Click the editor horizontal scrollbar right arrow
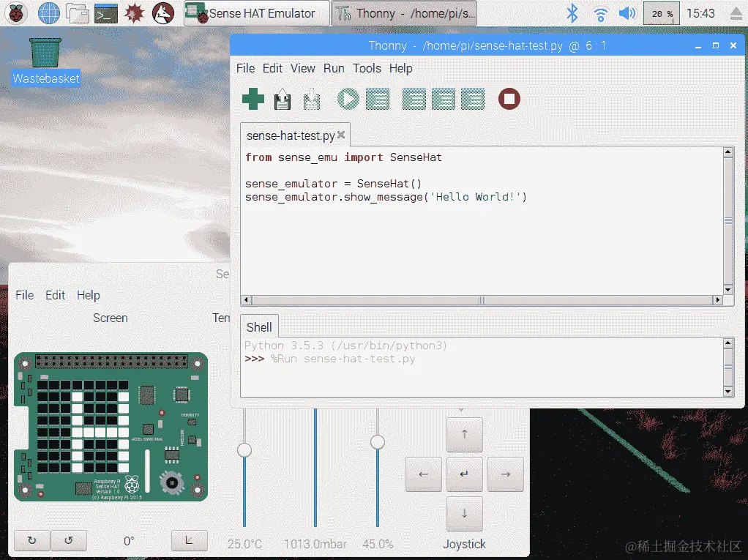Image resolution: width=748 pixels, height=560 pixels. [x=717, y=300]
